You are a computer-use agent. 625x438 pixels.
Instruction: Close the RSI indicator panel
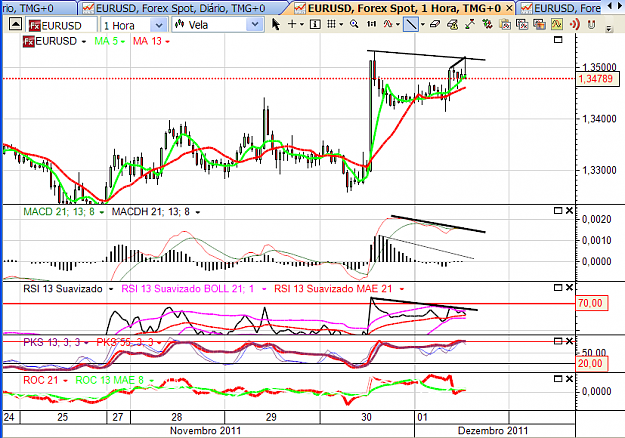(x=570, y=287)
